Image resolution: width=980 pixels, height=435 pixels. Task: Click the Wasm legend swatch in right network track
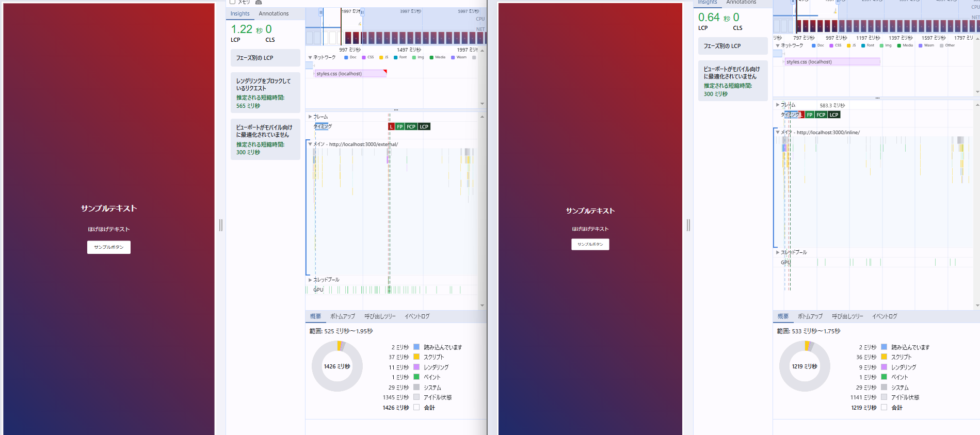point(921,45)
